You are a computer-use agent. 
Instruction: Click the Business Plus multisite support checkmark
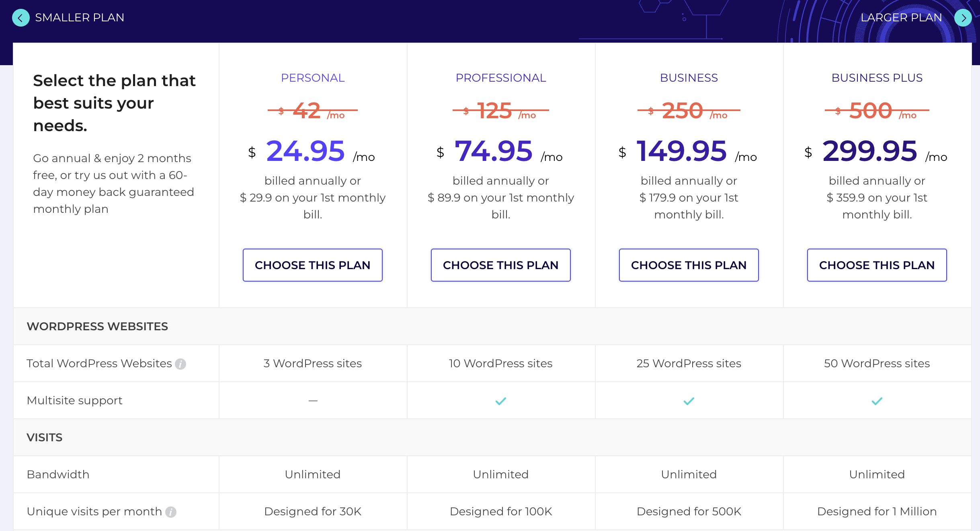(877, 401)
